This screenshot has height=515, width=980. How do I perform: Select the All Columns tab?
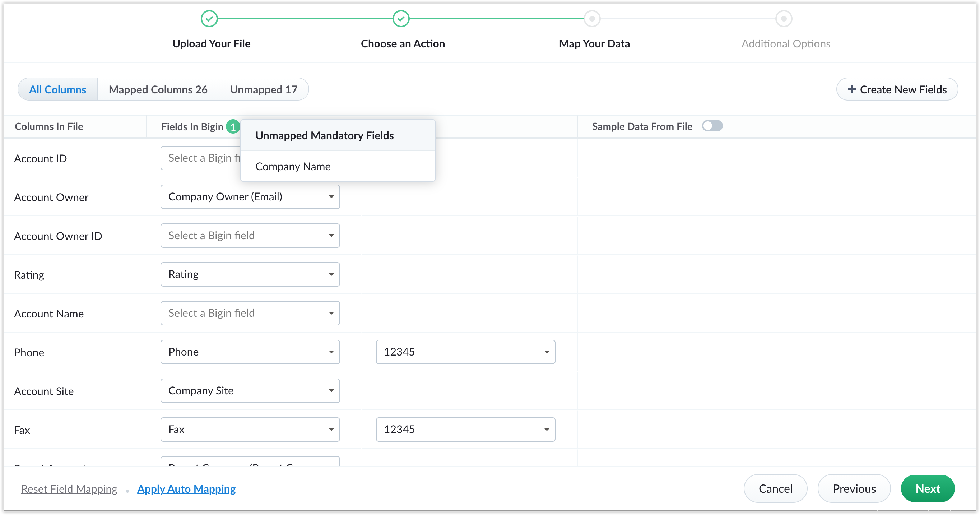point(57,89)
